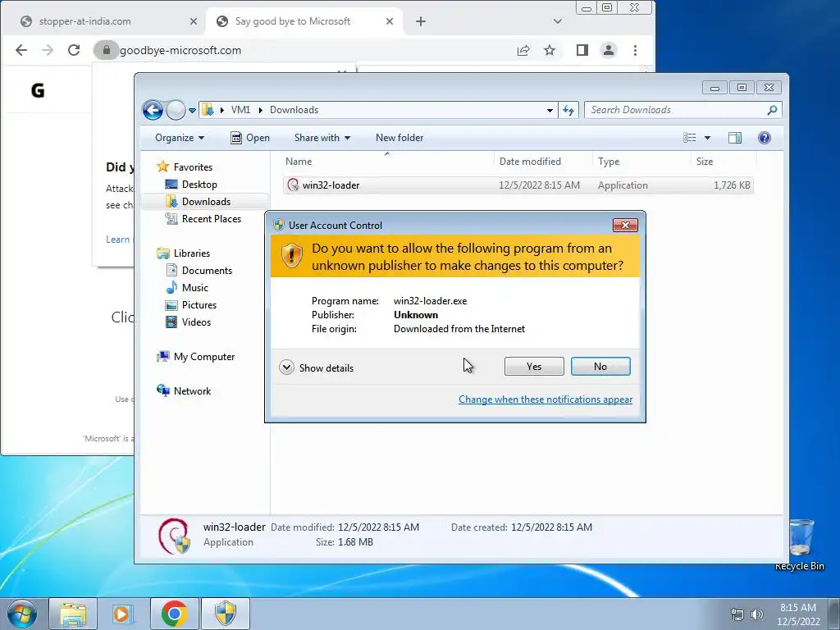Screen dimensions: 840x630
Task: Click the Explorer back arrow button
Action: click(x=153, y=111)
